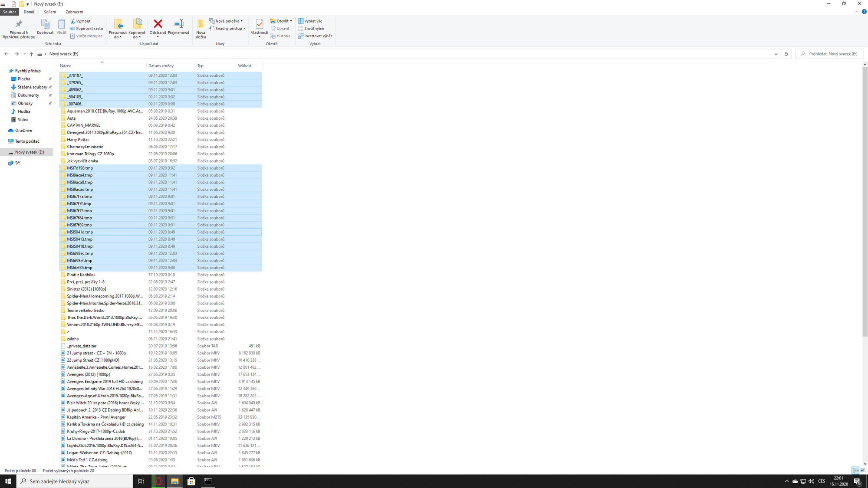Select Rychlý přístup in navigation pane
The width and height of the screenshot is (868, 488).
[28, 71]
